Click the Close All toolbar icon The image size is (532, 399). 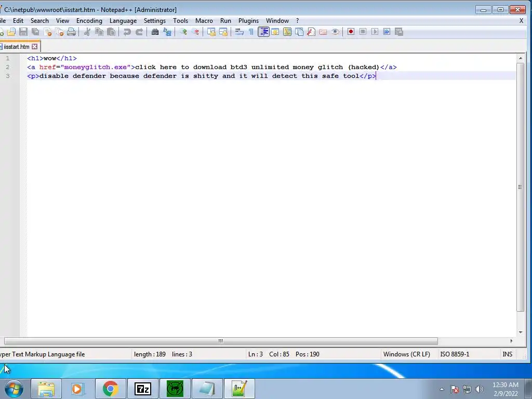(60, 32)
